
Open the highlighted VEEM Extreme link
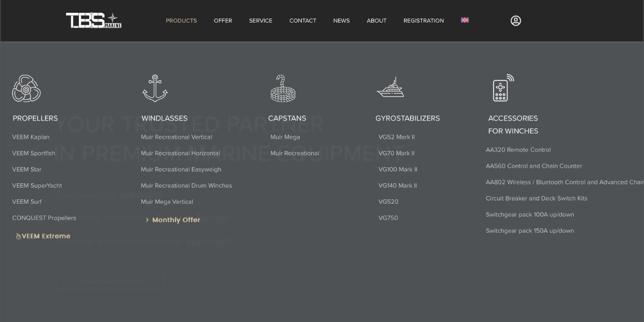[x=43, y=236]
